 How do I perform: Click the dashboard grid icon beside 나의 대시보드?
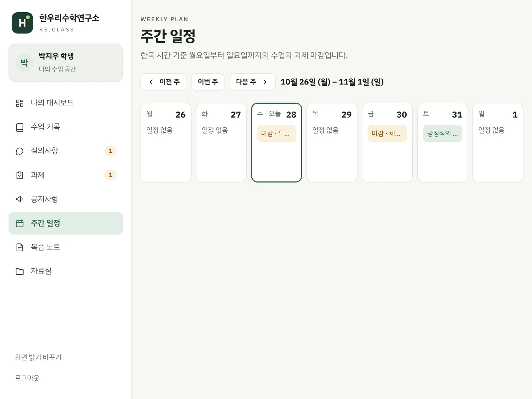(20, 103)
